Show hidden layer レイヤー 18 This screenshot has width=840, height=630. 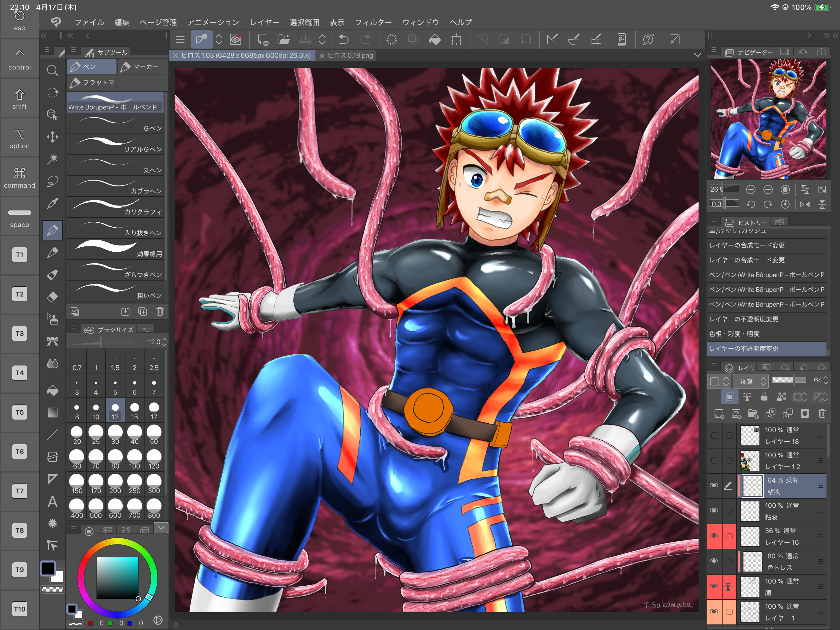(714, 436)
